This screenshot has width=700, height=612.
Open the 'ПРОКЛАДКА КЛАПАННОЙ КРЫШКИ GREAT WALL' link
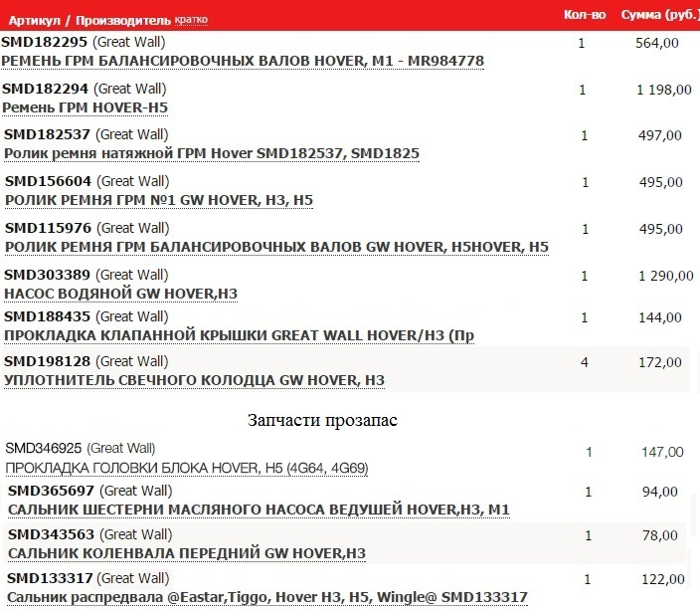pyautogui.click(x=239, y=335)
